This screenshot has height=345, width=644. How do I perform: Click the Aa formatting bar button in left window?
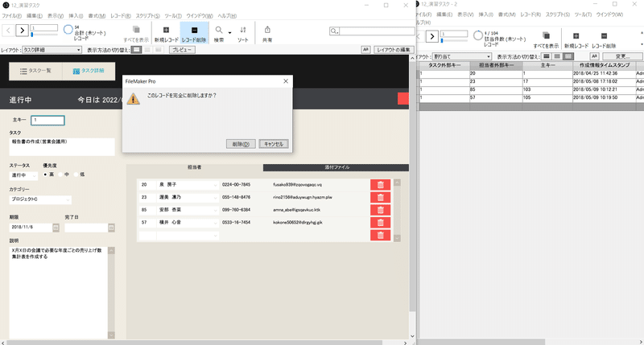click(365, 50)
